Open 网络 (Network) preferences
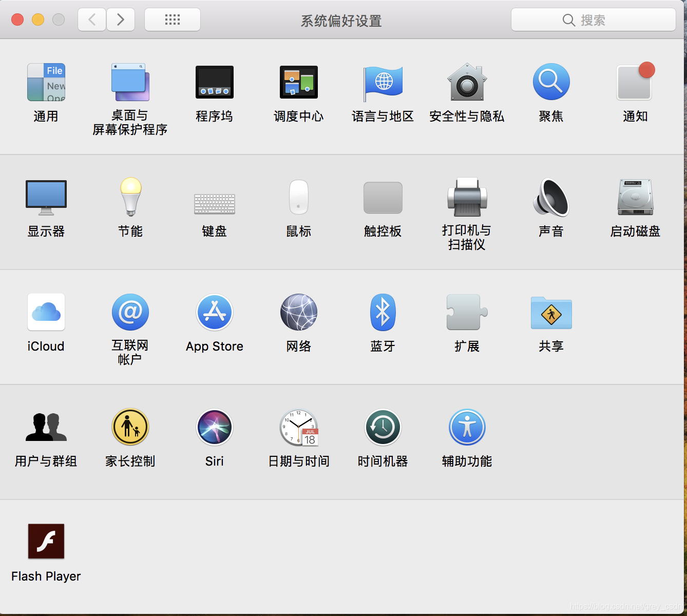The width and height of the screenshot is (687, 616). pos(299,312)
